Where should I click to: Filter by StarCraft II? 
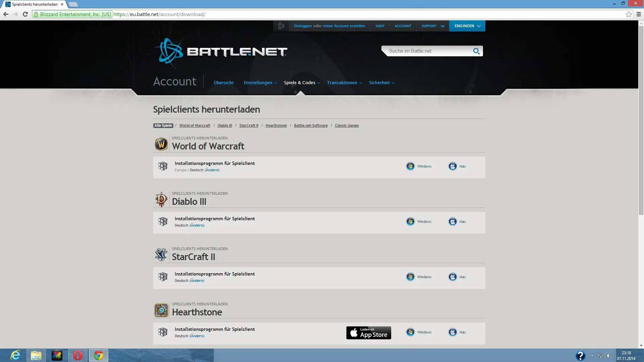[249, 125]
